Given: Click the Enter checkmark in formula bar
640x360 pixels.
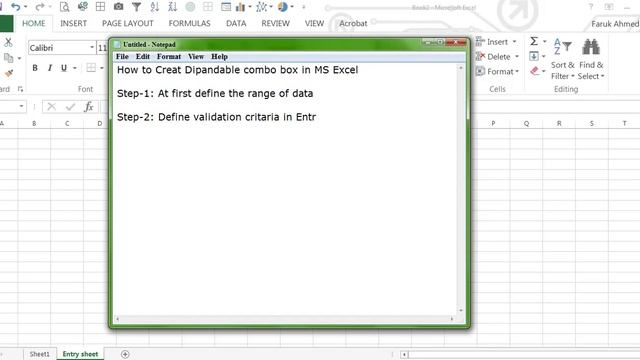Looking at the screenshot, I should tap(70, 107).
